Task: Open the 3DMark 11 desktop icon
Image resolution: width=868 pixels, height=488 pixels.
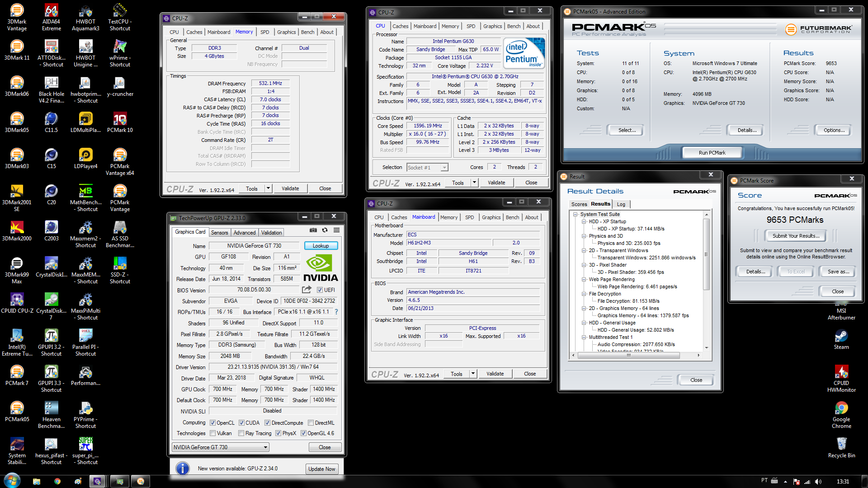Action: (17, 50)
